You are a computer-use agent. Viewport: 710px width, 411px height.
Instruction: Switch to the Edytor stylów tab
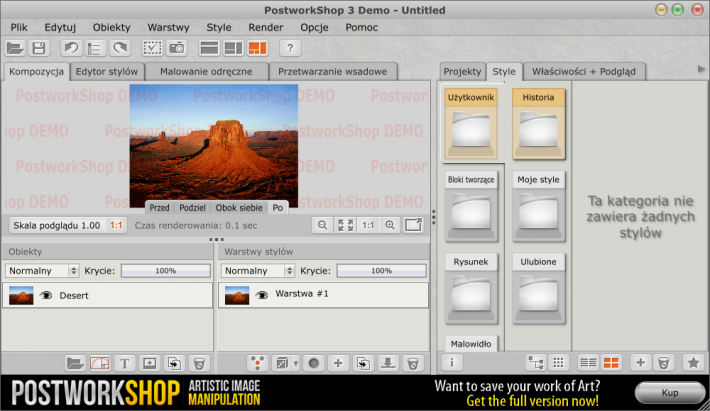tap(107, 72)
